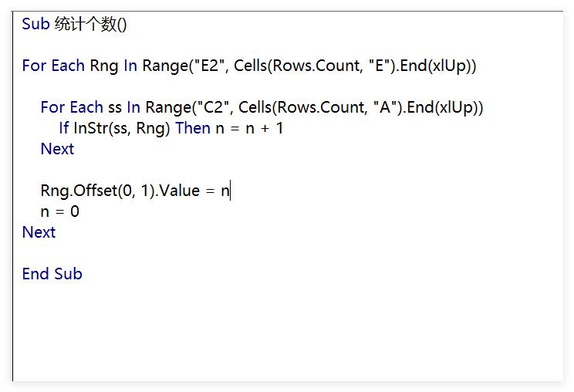This screenshot has width=574, height=392.
Task: Click n = n + 1 expression
Action: coord(249,128)
